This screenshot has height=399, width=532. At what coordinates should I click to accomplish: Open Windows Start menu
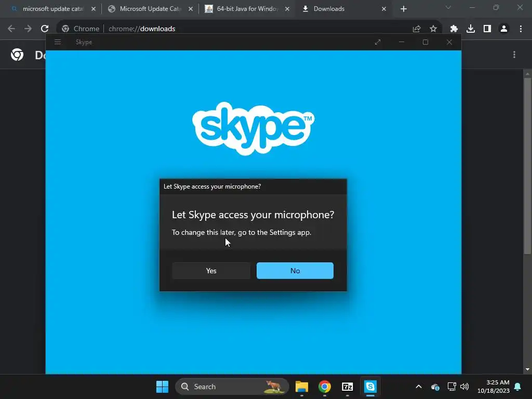tap(162, 387)
